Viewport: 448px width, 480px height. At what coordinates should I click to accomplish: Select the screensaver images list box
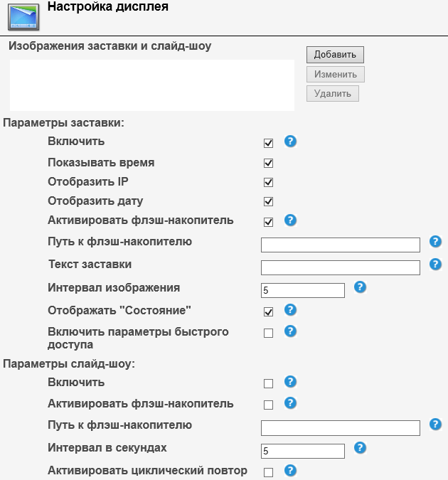[x=152, y=85]
